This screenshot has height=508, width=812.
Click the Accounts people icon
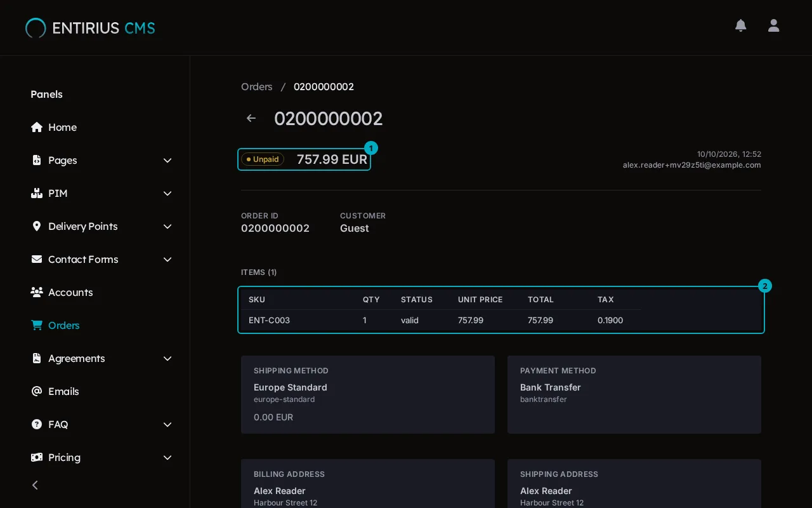pyautogui.click(x=37, y=292)
